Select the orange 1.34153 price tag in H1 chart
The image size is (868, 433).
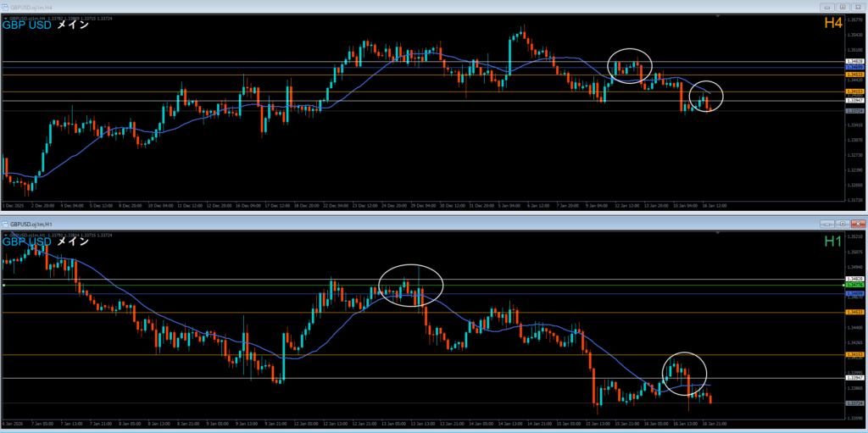click(854, 354)
